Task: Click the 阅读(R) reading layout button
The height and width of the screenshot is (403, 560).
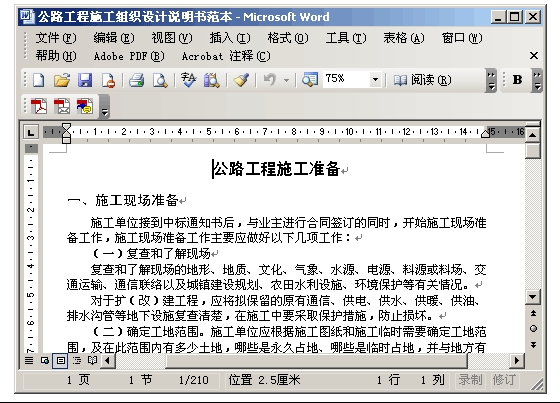Action: tap(422, 80)
